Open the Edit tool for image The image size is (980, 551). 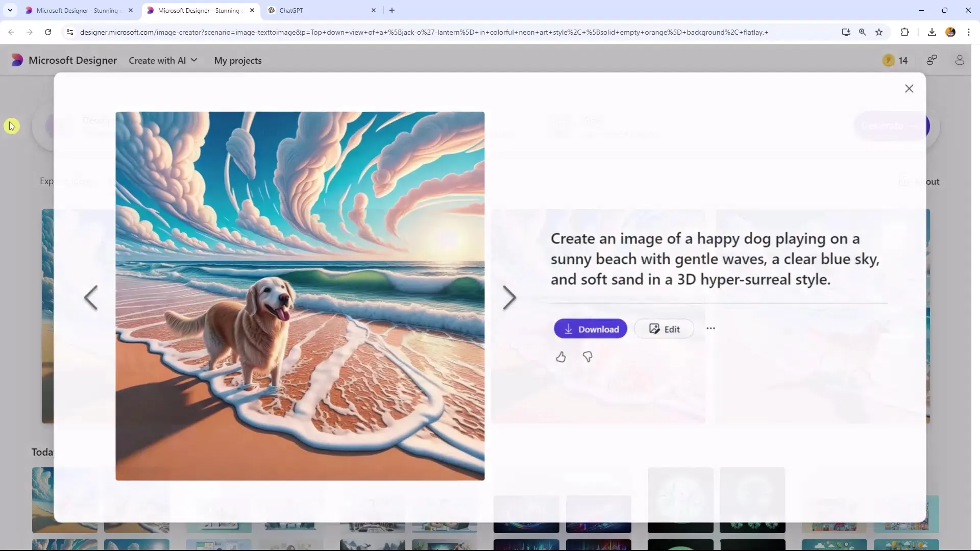(665, 329)
